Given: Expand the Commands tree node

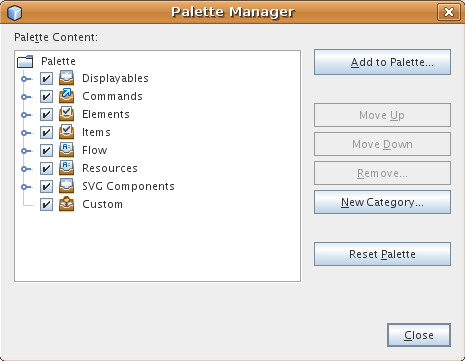Looking at the screenshot, I should pyautogui.click(x=24, y=97).
